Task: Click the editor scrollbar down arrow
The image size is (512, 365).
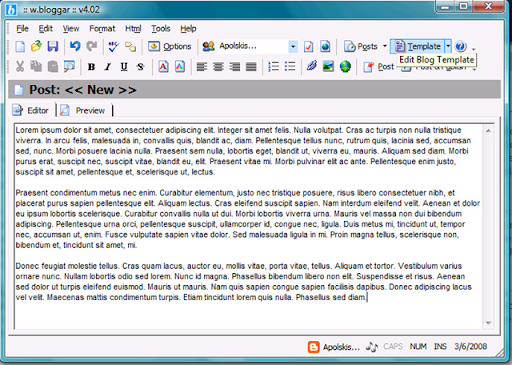Action: [488, 323]
